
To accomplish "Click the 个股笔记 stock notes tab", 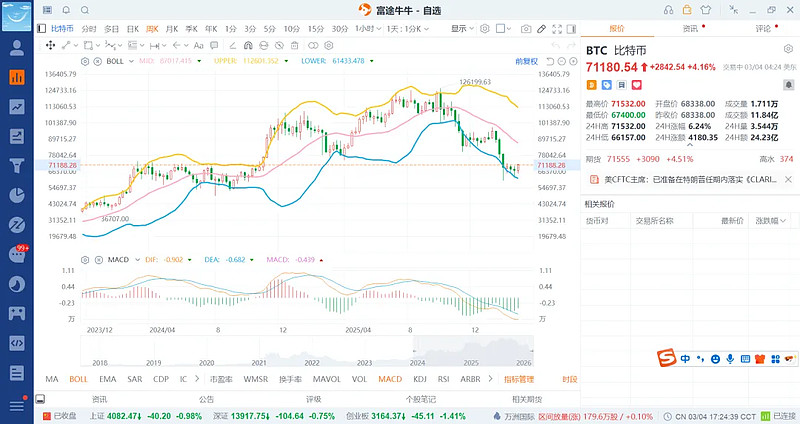I will pos(421,399).
